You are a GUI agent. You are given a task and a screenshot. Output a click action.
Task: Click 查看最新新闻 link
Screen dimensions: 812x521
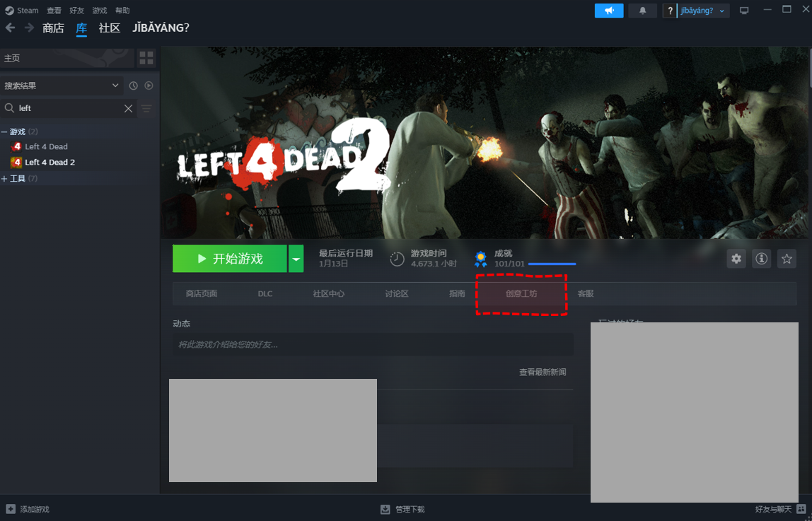(x=543, y=372)
